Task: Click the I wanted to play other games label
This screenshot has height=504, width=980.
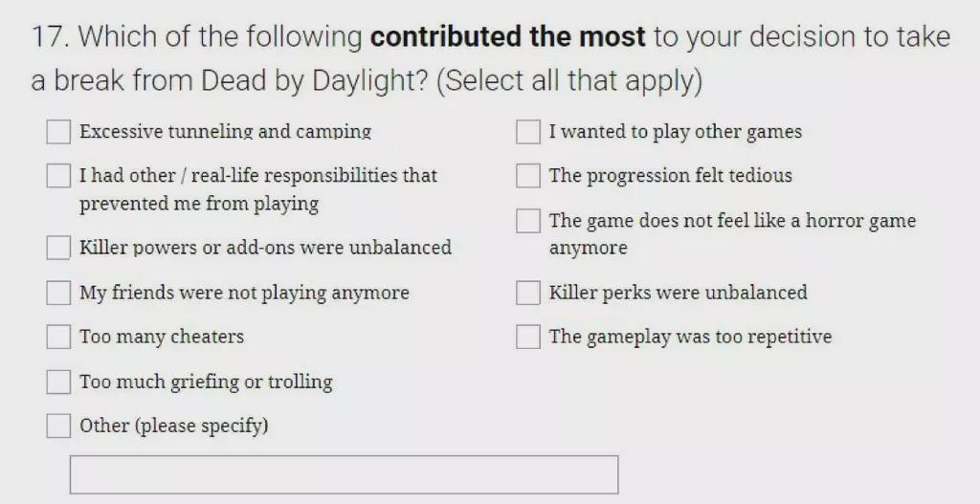Action: tap(675, 132)
